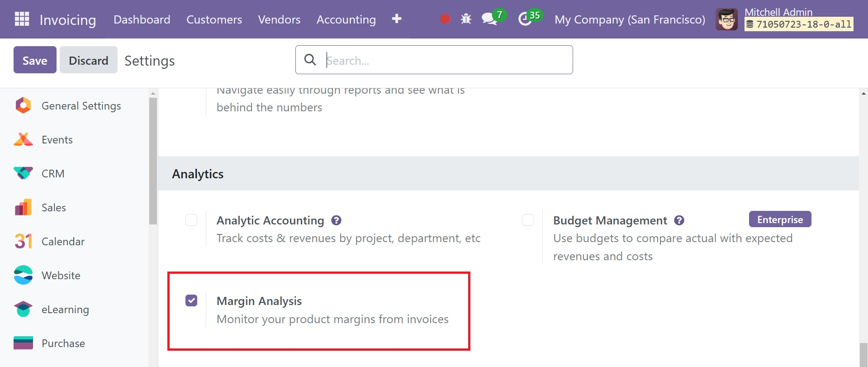Click the plus icon in top navbar
The width and height of the screenshot is (868, 367).
397,19
